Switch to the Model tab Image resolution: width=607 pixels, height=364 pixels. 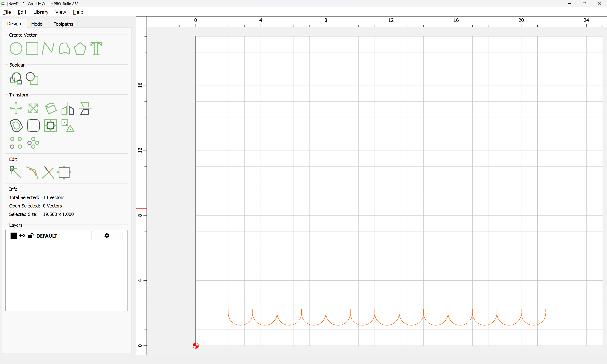tap(37, 24)
